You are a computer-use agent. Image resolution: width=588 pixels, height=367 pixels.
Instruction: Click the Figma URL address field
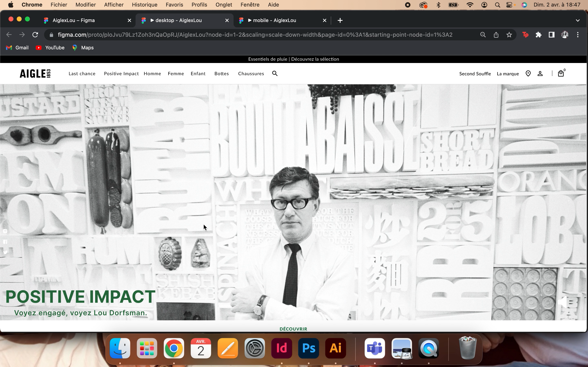[x=255, y=35]
